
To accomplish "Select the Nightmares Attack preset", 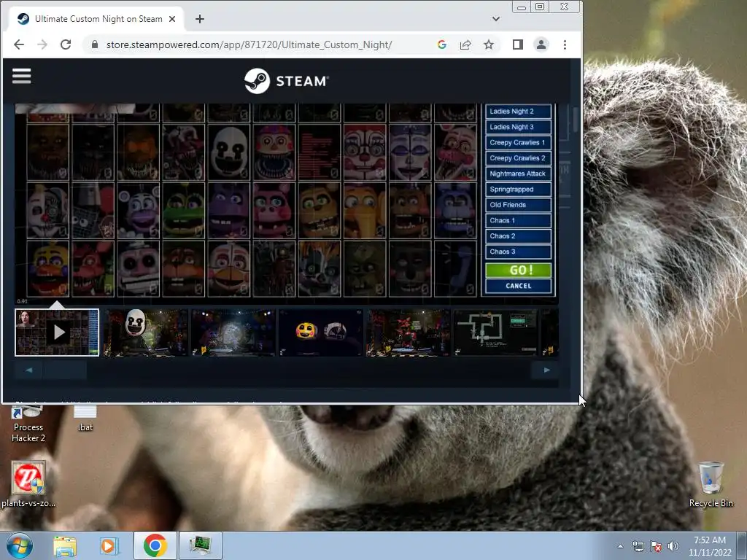I will [519, 174].
